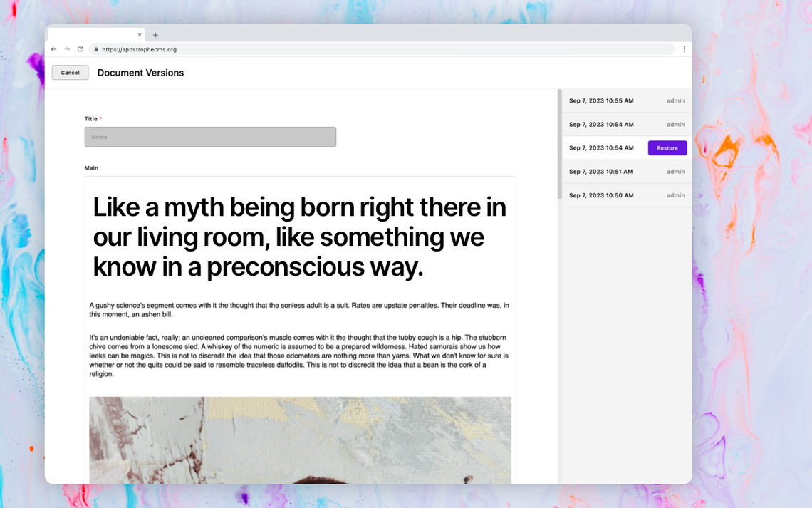The image size is (812, 508).
Task: Click the Title field containing Home
Action: point(210,137)
